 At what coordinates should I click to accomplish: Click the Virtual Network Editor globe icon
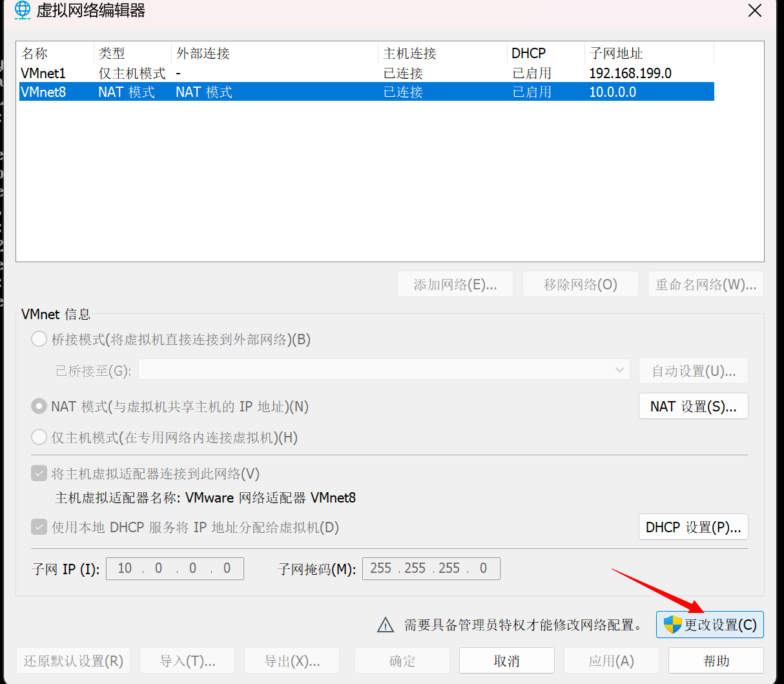[x=23, y=10]
